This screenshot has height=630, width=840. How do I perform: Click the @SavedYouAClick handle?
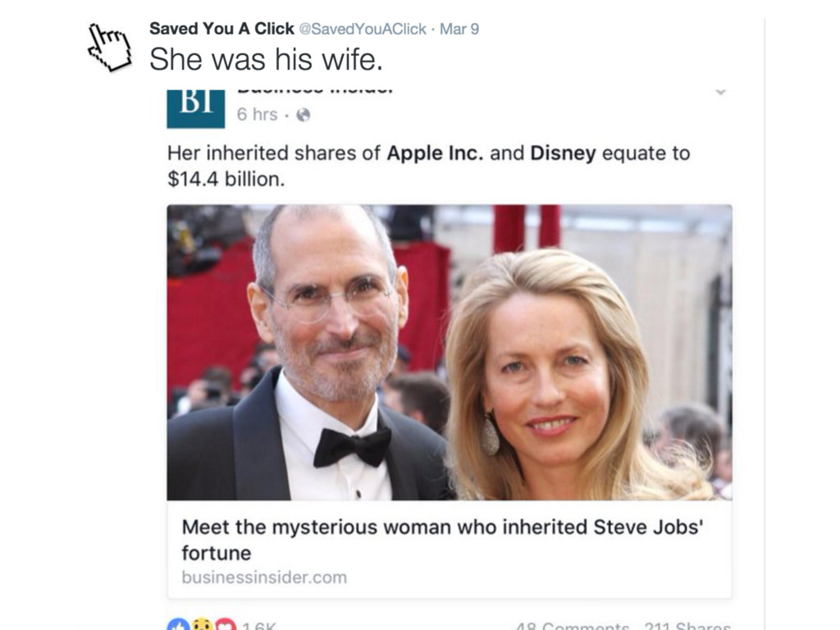(362, 29)
